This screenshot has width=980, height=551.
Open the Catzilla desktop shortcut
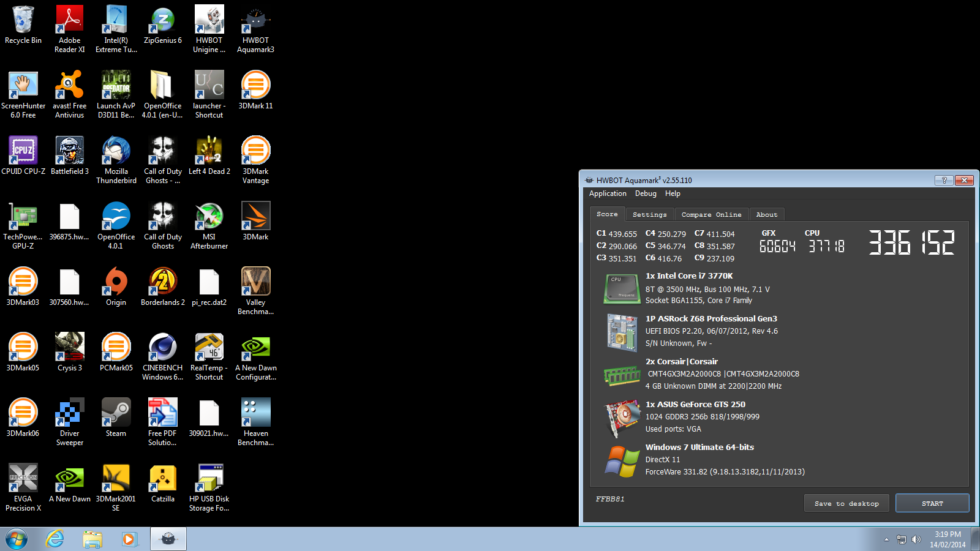pyautogui.click(x=162, y=484)
